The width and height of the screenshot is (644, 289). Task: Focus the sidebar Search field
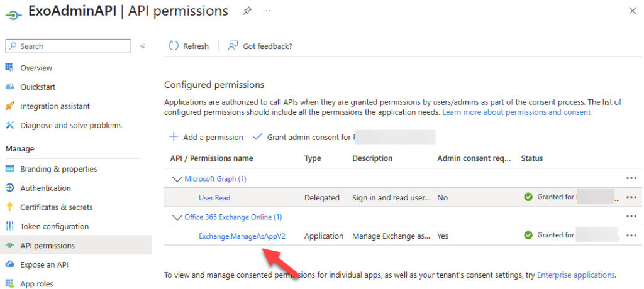pyautogui.click(x=68, y=46)
